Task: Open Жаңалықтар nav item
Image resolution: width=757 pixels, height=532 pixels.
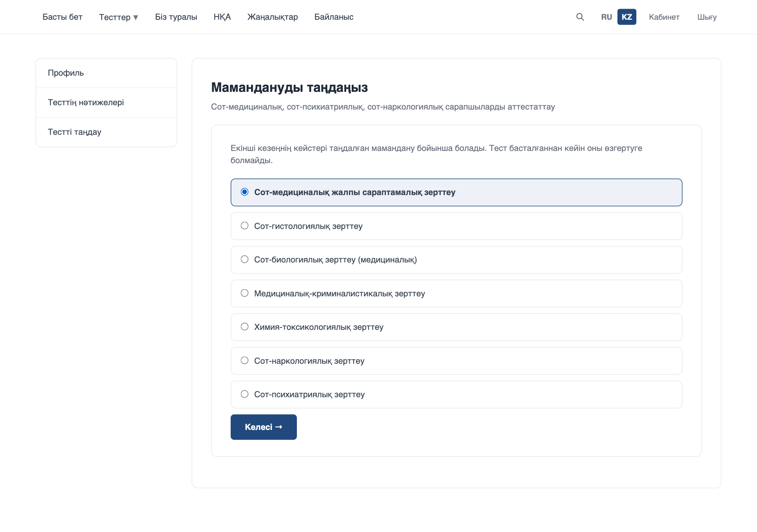Action: click(272, 17)
